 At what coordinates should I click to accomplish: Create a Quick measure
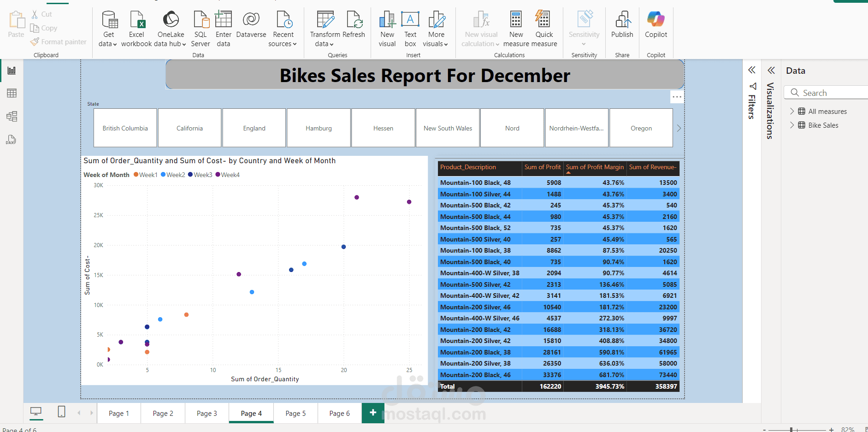(544, 29)
